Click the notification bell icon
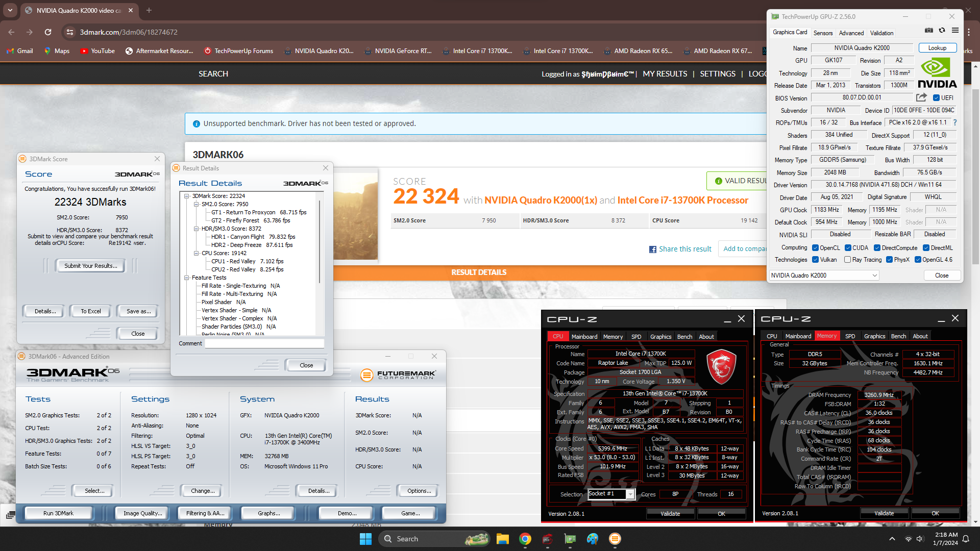The image size is (980, 551). [966, 539]
